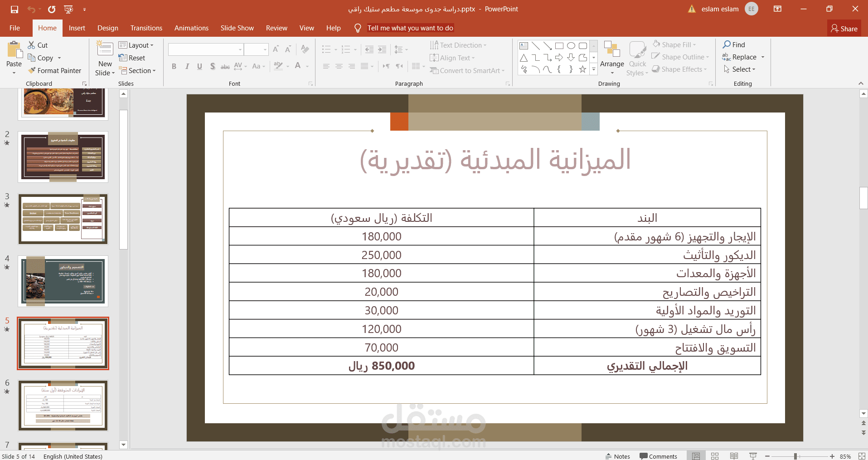The image size is (868, 460).
Task: Open the Slide Show tab
Action: 237,28
